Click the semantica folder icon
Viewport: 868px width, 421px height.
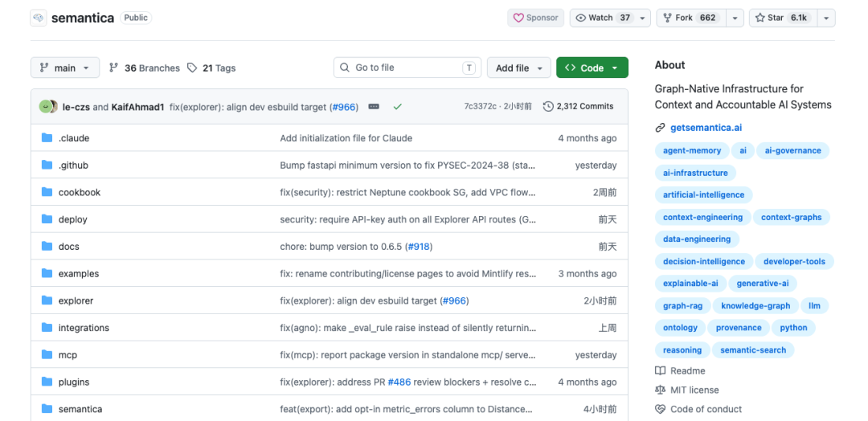[x=47, y=409]
